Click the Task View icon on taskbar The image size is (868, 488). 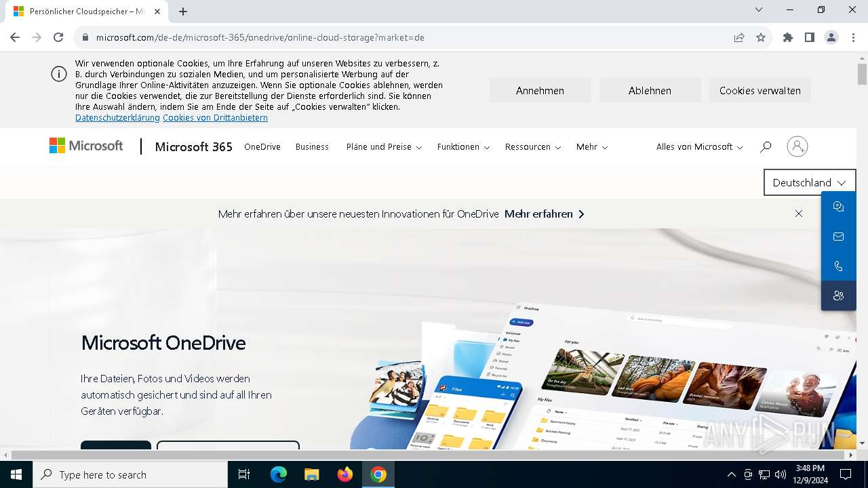(x=244, y=474)
